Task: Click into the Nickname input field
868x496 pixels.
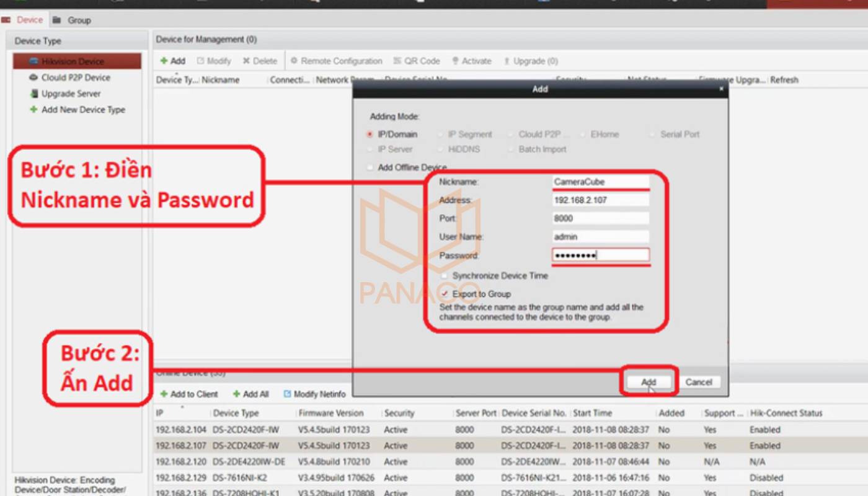Action: [x=600, y=182]
